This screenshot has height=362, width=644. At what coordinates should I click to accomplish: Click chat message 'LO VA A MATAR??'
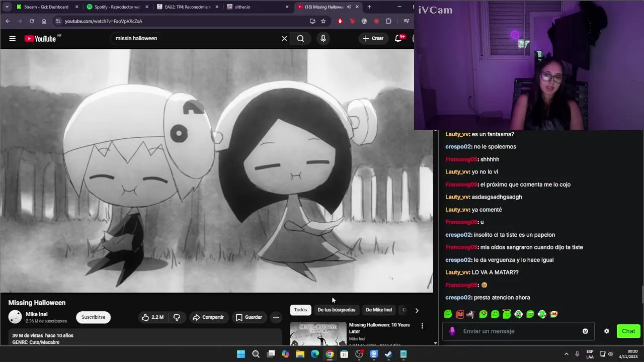495,273
